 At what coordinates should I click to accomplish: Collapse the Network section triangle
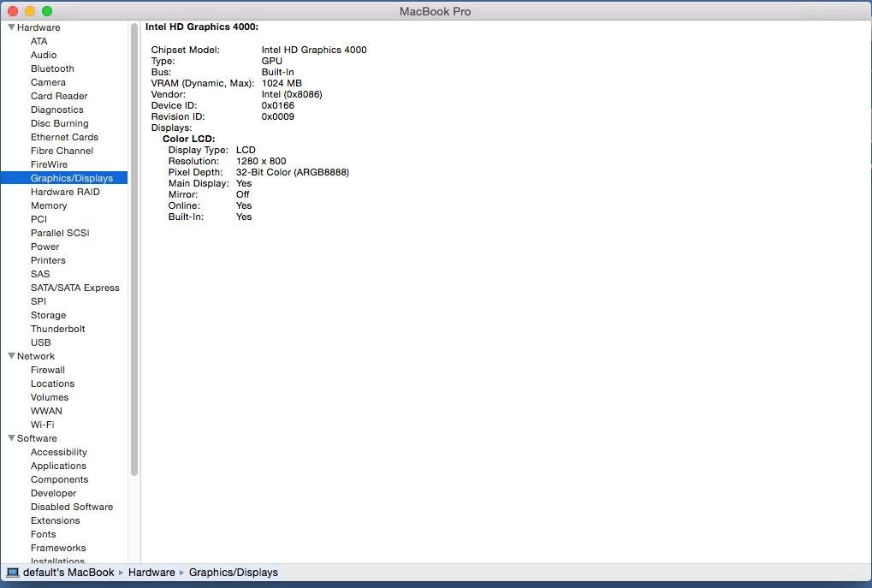[x=11, y=356]
